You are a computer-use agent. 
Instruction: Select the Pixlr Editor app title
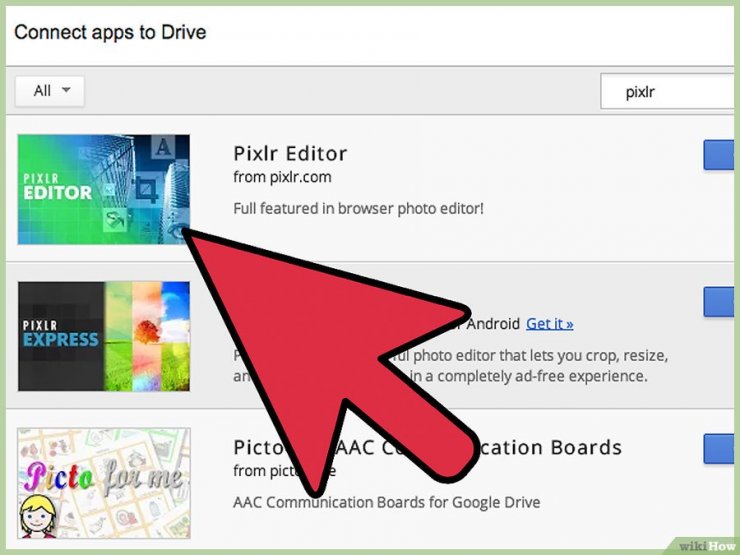[290, 154]
